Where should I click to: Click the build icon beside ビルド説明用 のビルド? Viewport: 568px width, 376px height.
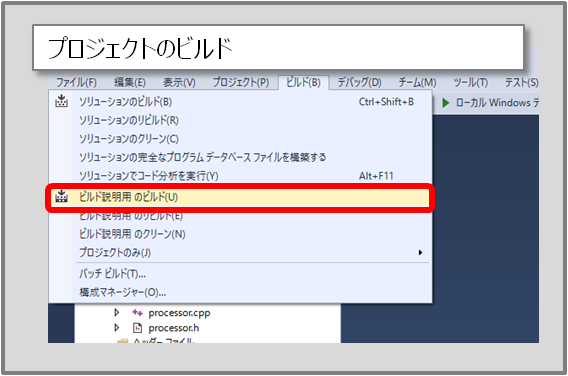coord(61,196)
